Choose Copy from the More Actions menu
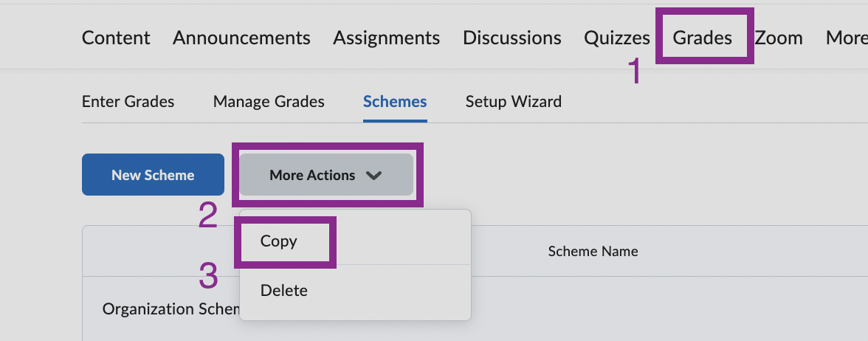This screenshot has width=868, height=341. click(279, 241)
